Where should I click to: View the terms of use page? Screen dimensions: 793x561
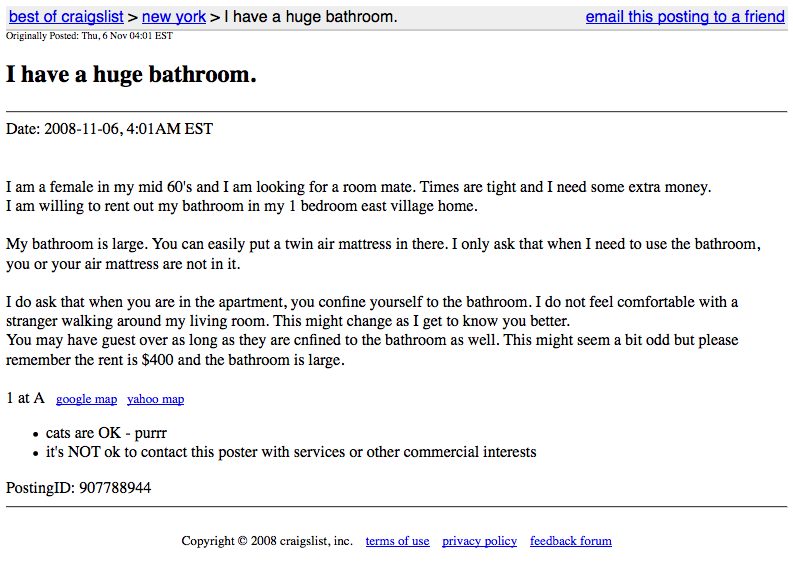click(x=397, y=541)
